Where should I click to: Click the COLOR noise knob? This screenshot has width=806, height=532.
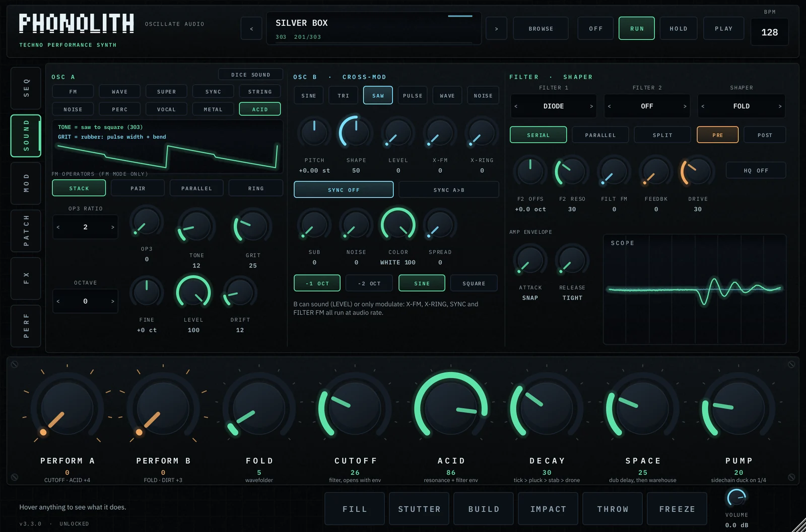tap(398, 224)
